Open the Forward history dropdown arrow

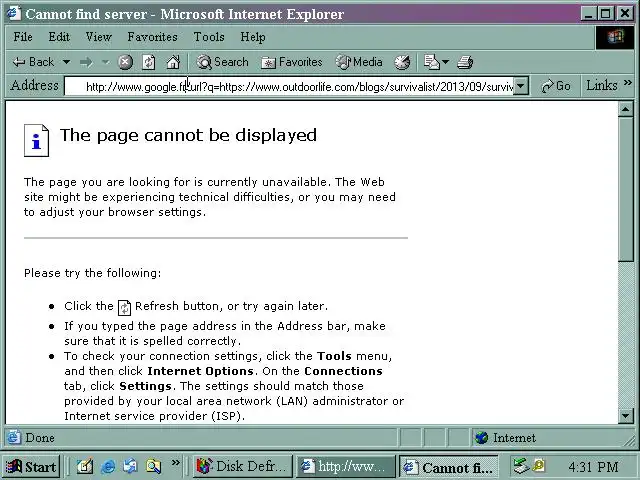[105, 62]
